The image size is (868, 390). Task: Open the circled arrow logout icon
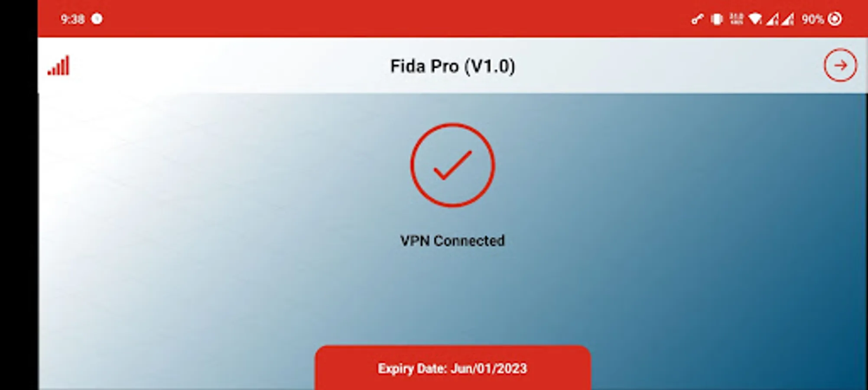(x=840, y=65)
